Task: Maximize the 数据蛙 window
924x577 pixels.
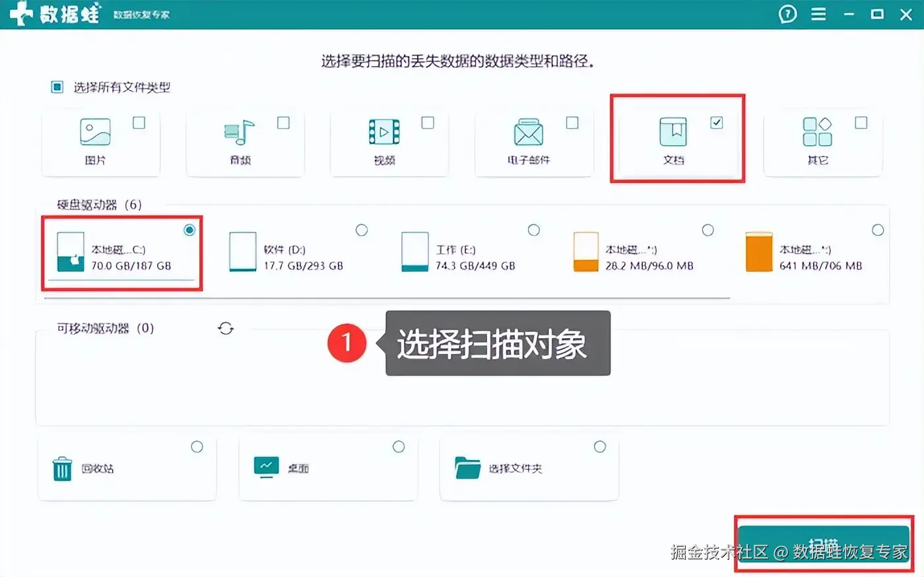Action: pos(877,14)
